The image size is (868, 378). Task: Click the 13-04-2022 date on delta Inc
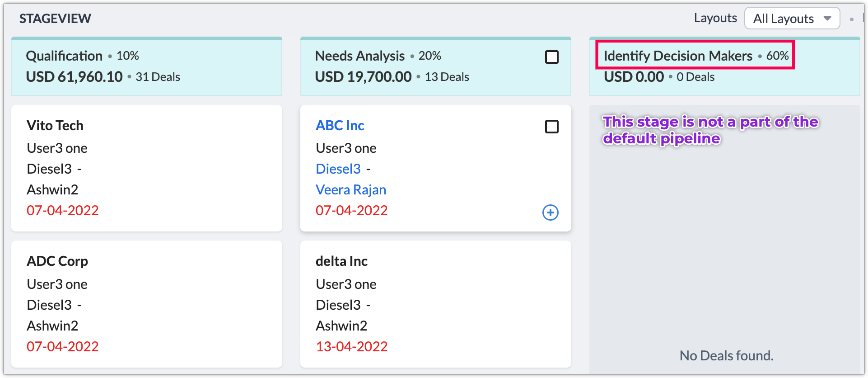[x=351, y=346]
